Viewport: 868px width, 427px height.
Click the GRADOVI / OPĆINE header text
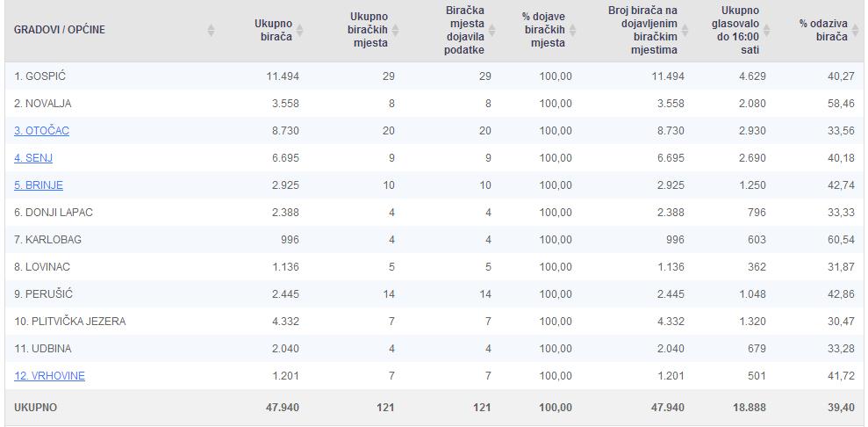point(59,30)
